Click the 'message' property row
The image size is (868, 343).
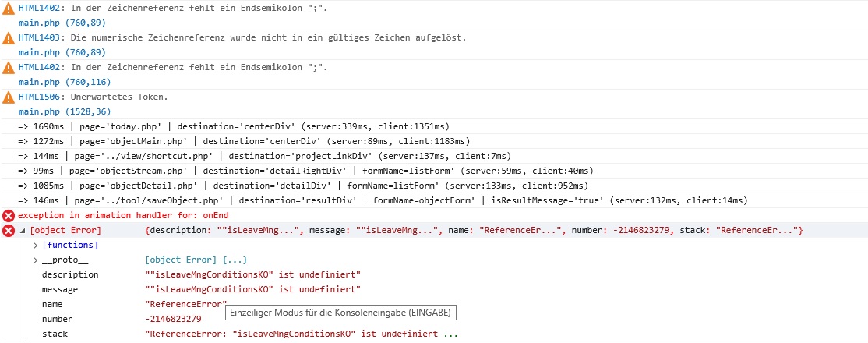[62, 289]
